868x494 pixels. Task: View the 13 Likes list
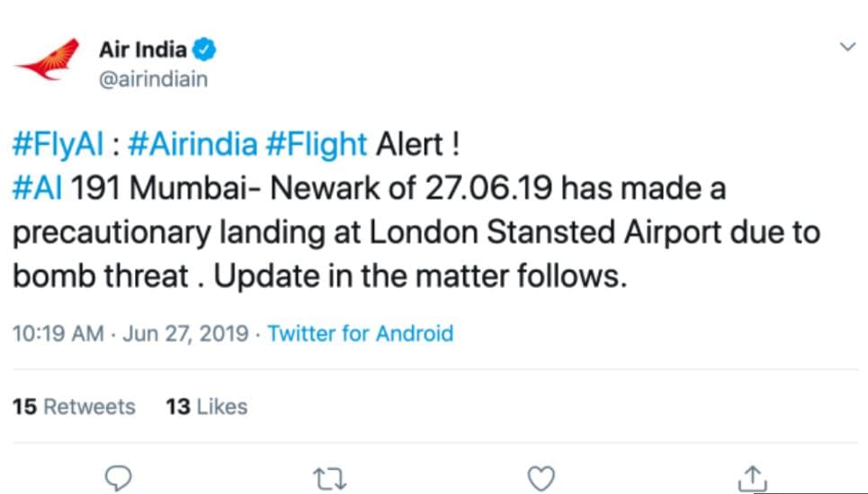click(207, 407)
